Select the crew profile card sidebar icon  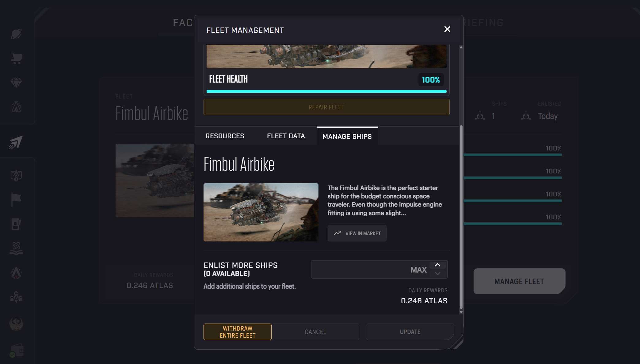(x=16, y=224)
